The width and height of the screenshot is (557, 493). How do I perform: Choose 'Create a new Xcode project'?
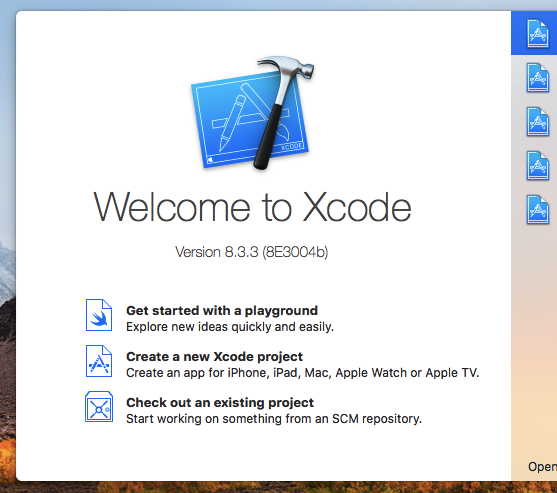point(214,357)
